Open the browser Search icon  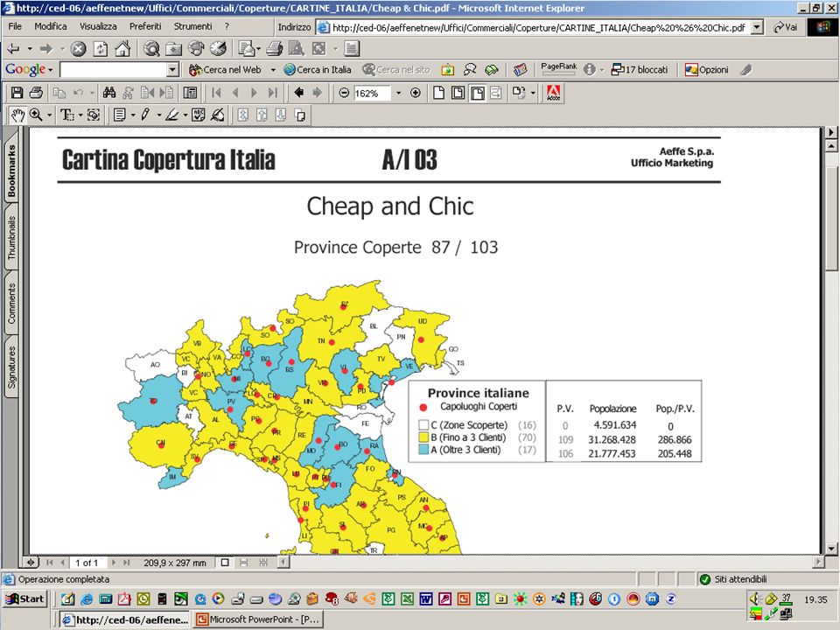(x=151, y=49)
